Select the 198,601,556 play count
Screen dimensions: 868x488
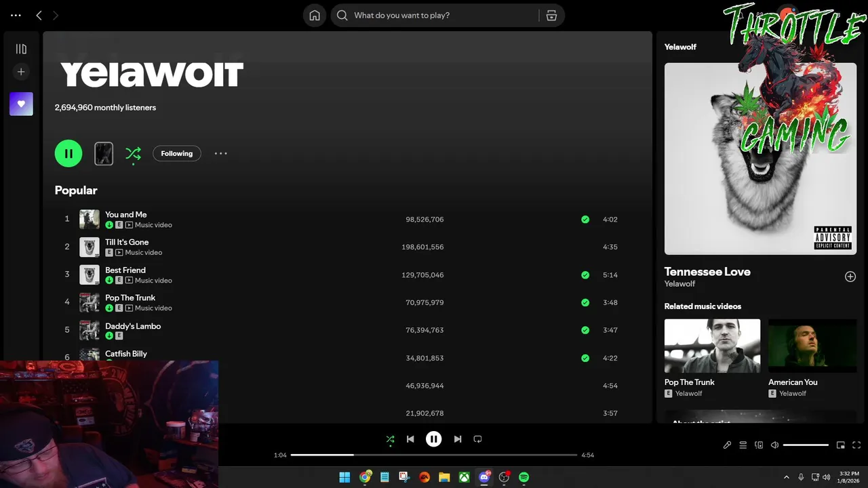click(x=422, y=247)
